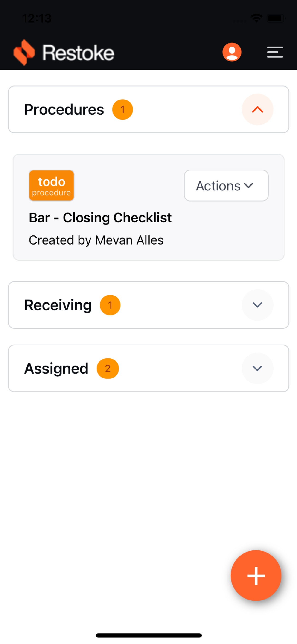Tap the Procedures count badge
This screenshot has width=297, height=644.
122,109
